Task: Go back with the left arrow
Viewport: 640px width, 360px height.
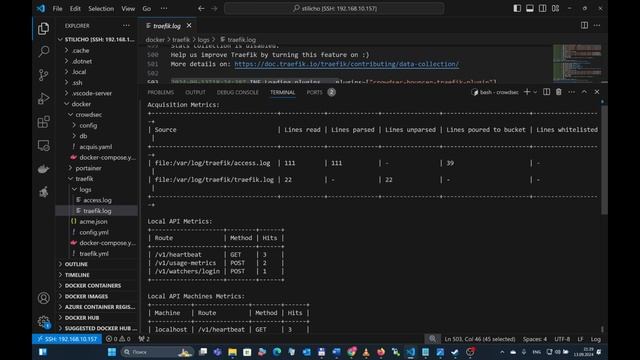Action: click(201, 8)
